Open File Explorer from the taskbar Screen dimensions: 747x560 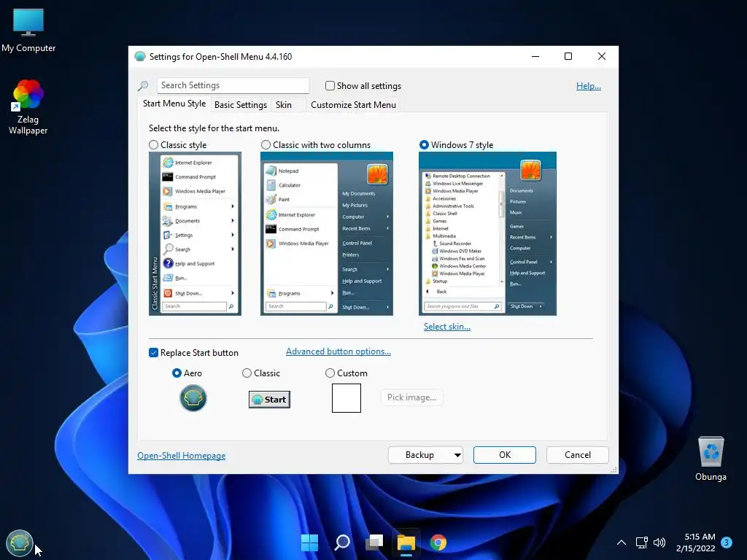[x=406, y=542]
